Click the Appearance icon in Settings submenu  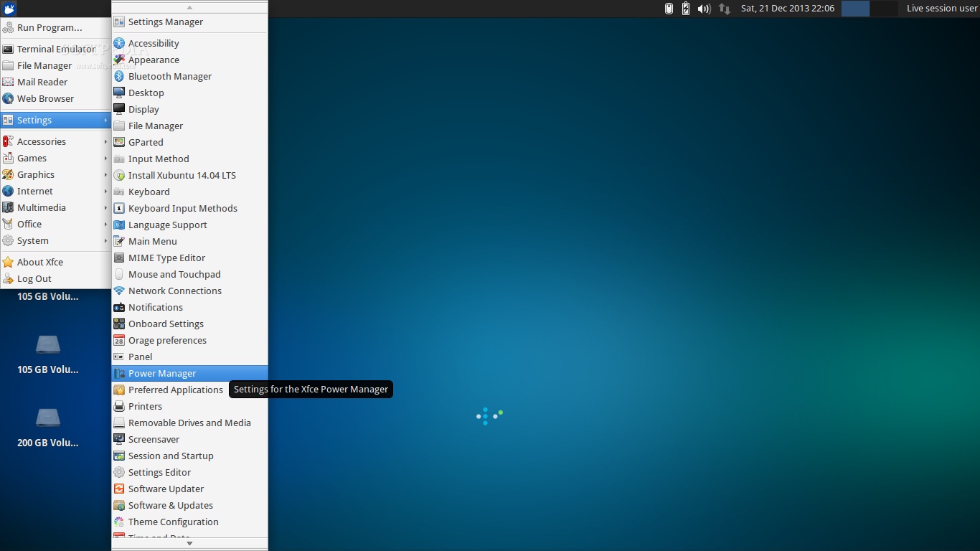pyautogui.click(x=119, y=60)
